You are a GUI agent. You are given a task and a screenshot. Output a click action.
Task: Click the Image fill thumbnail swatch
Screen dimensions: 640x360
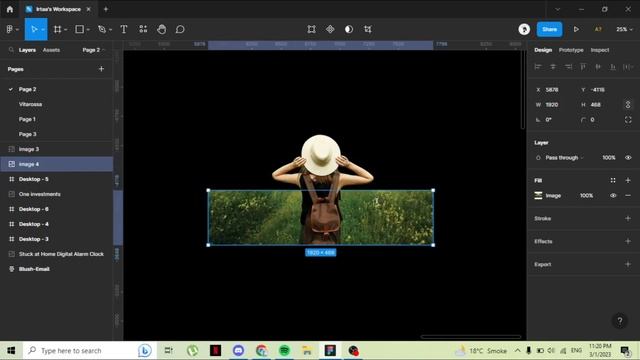pyautogui.click(x=538, y=196)
